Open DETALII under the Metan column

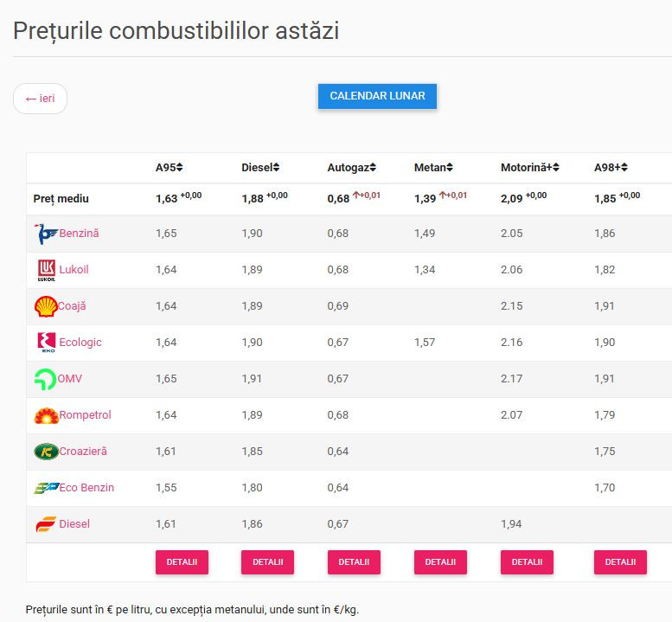pos(440,562)
